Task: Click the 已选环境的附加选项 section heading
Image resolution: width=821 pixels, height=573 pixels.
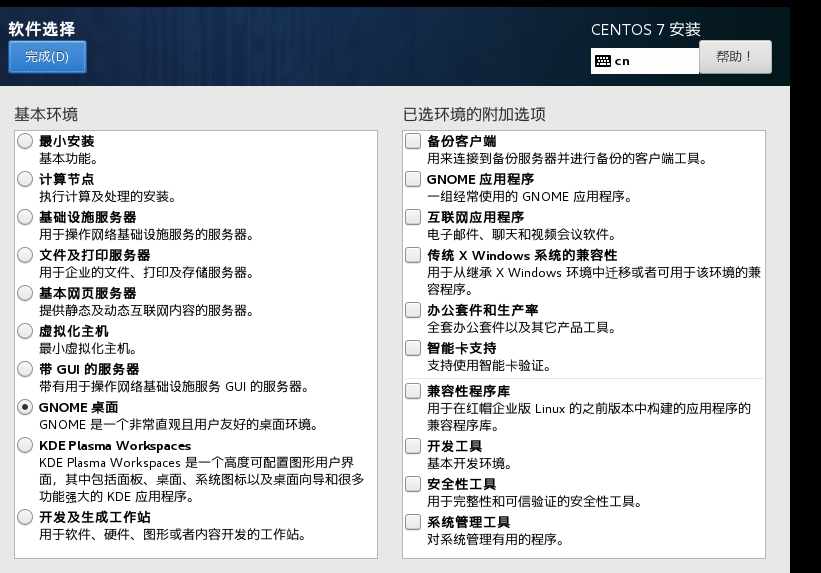Action: click(x=474, y=114)
